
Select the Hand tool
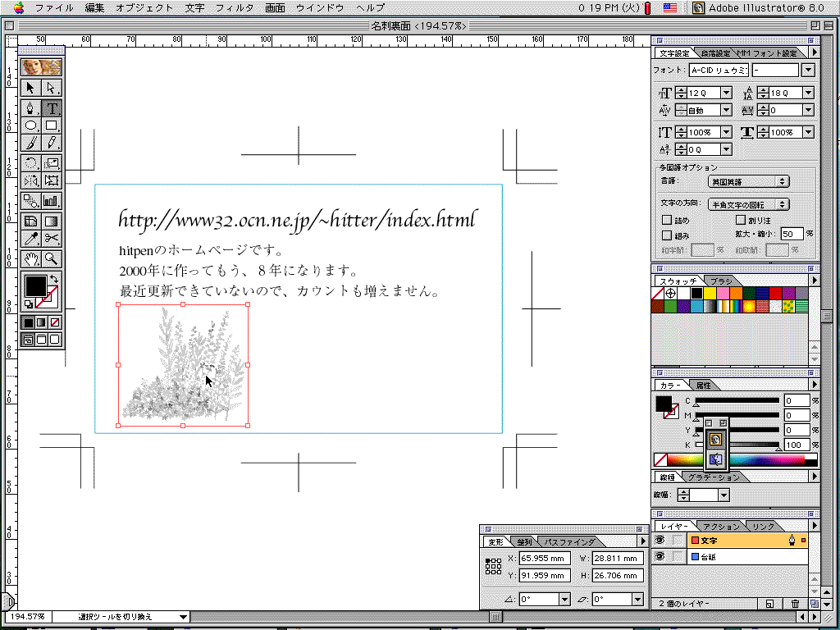pyautogui.click(x=31, y=259)
